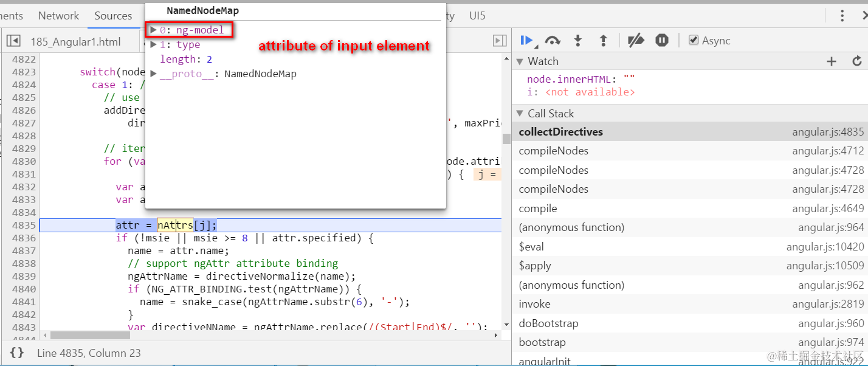The height and width of the screenshot is (366, 868).
Task: Step over next function call
Action: pyautogui.click(x=553, y=41)
